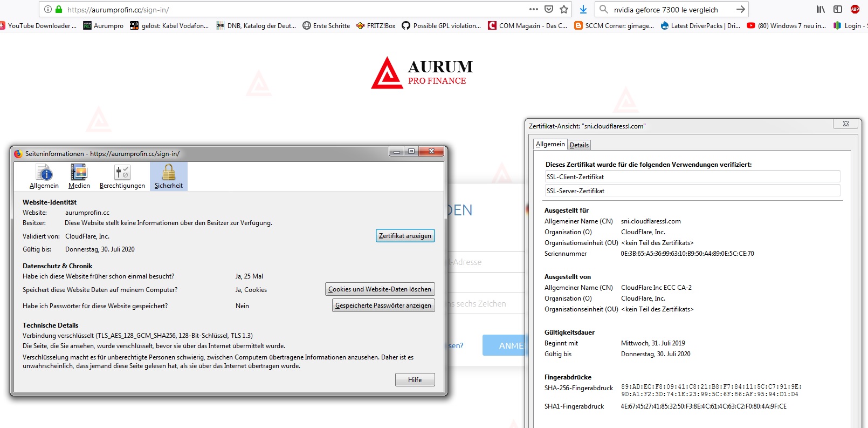Click the serial number value text
This screenshot has height=428, width=868.
tap(687, 254)
